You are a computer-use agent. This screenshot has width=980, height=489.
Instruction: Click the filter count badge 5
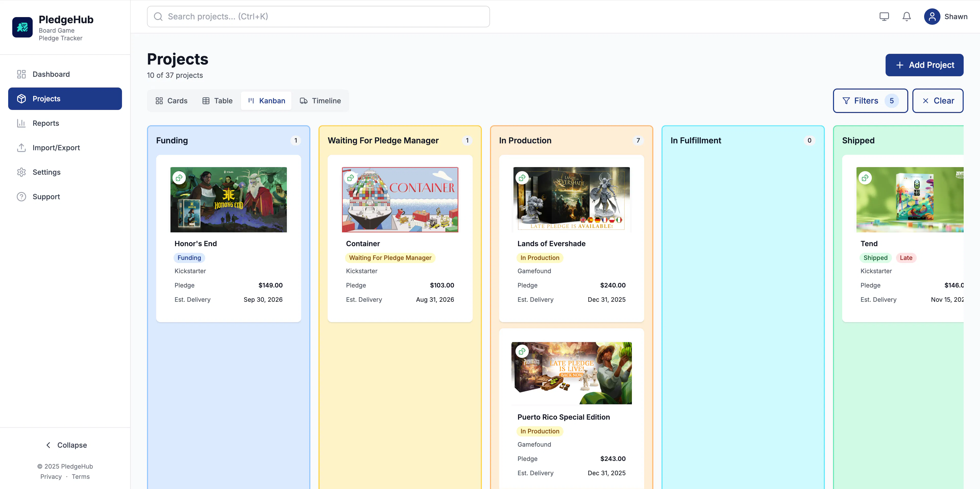coord(891,101)
